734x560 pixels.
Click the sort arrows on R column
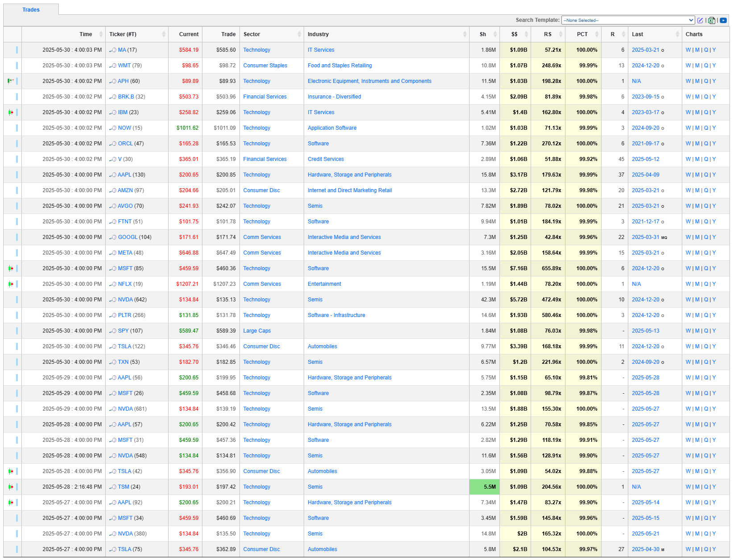pos(623,34)
